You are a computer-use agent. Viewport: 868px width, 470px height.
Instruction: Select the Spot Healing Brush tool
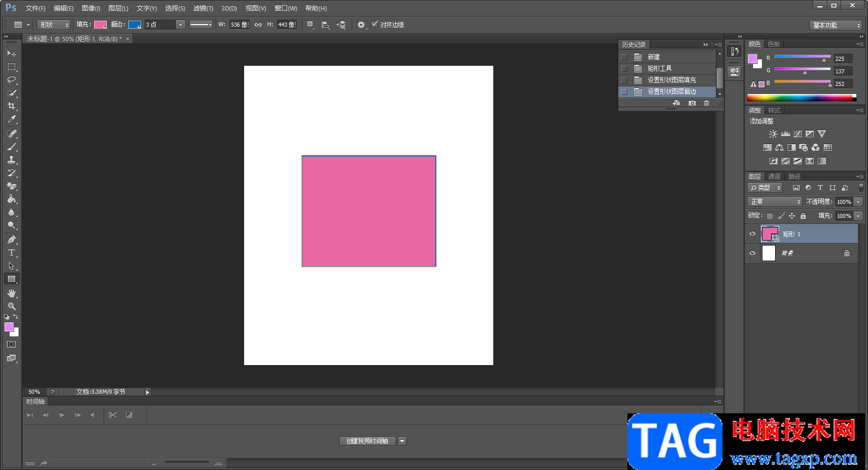(12, 134)
